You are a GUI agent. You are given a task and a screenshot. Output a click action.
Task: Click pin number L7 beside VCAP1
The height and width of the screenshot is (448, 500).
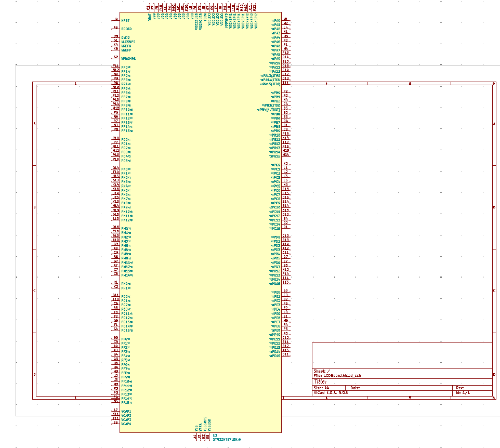pos(116,410)
